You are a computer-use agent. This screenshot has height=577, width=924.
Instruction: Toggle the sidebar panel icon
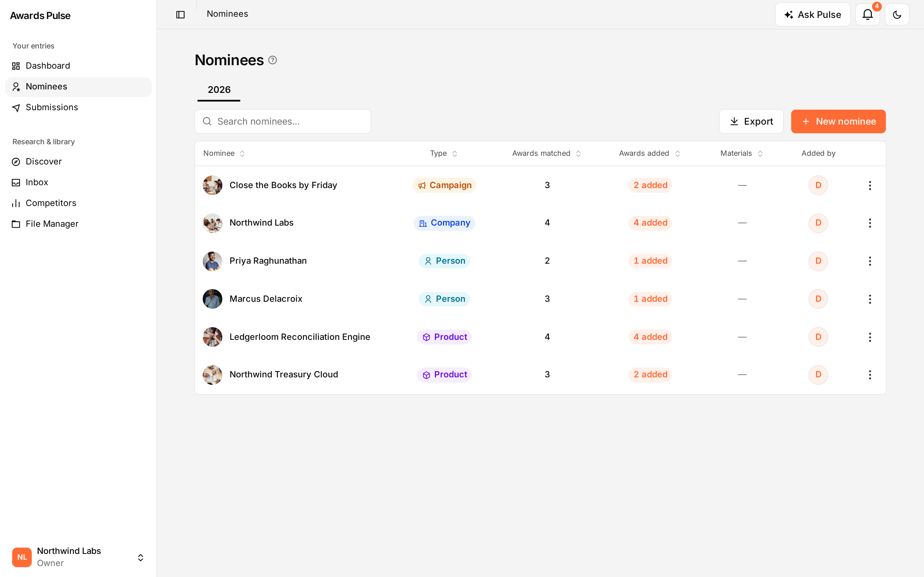pyautogui.click(x=180, y=14)
